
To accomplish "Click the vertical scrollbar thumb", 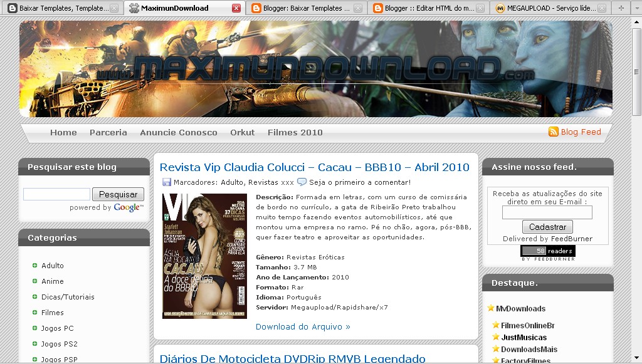I will (x=637, y=71).
